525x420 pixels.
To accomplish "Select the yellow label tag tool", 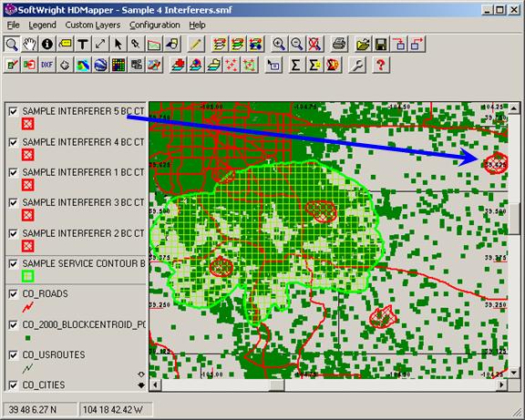I will point(65,44).
